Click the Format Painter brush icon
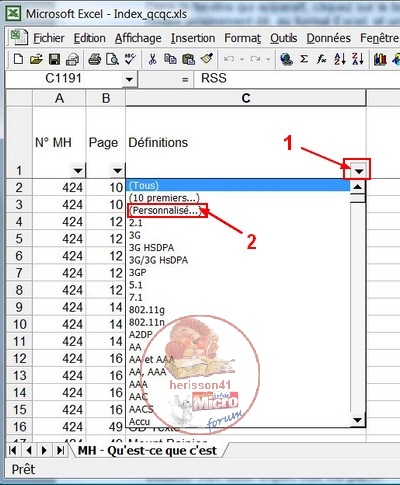The width and height of the screenshot is (400, 485). point(207,59)
